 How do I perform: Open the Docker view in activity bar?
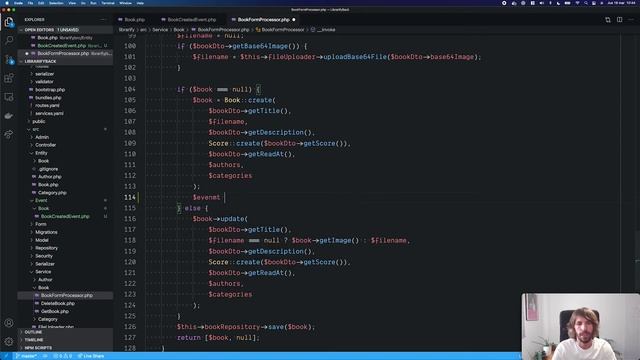[9, 116]
